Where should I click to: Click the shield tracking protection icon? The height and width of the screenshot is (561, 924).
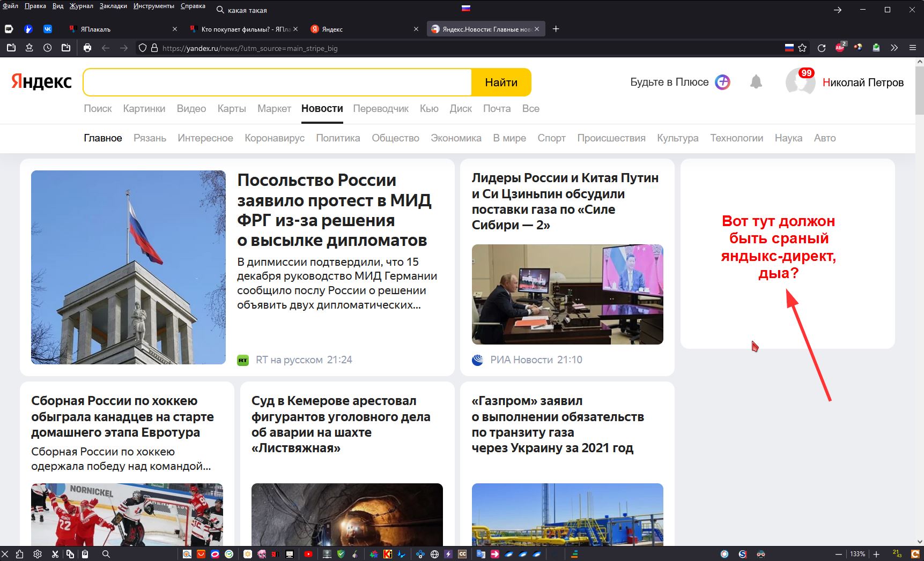(143, 48)
